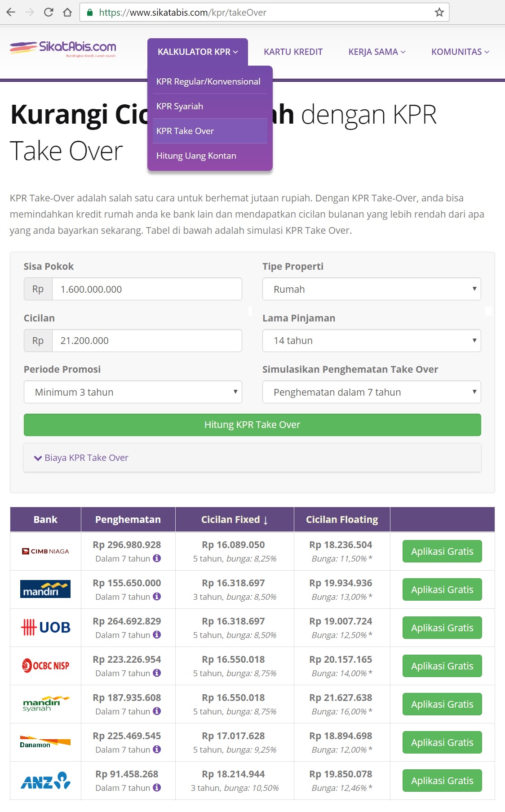
Task: Click the green padlock security icon
Action: click(x=90, y=12)
